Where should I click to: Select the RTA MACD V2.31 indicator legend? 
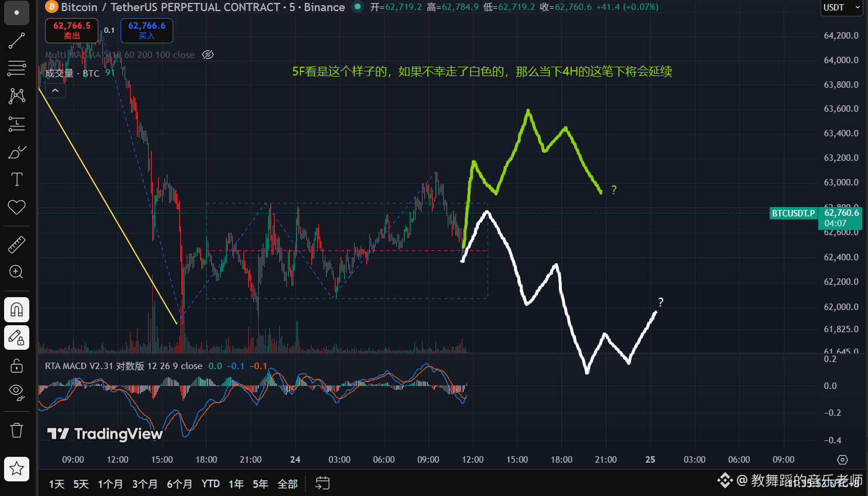click(123, 366)
